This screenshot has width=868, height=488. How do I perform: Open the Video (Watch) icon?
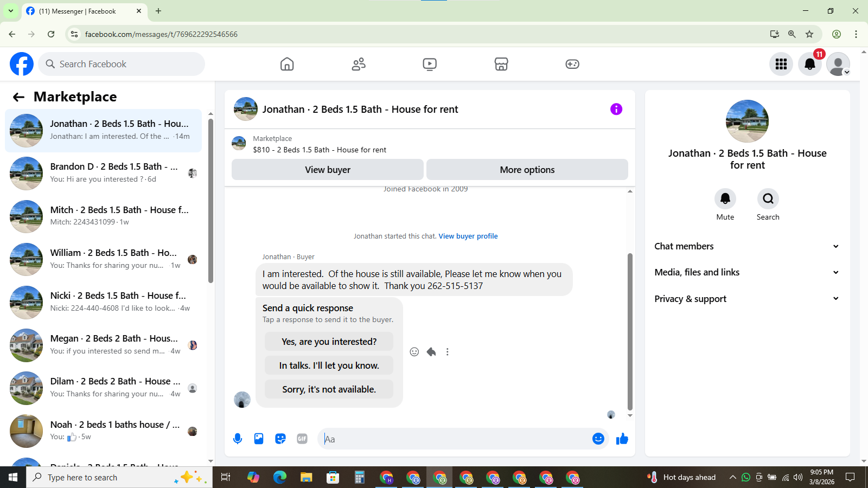coord(430,64)
